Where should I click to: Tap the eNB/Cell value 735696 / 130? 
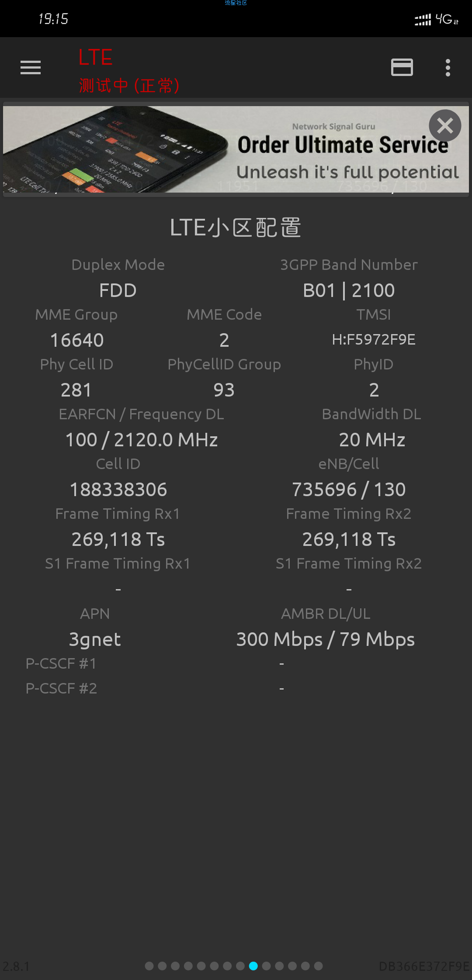pos(349,490)
